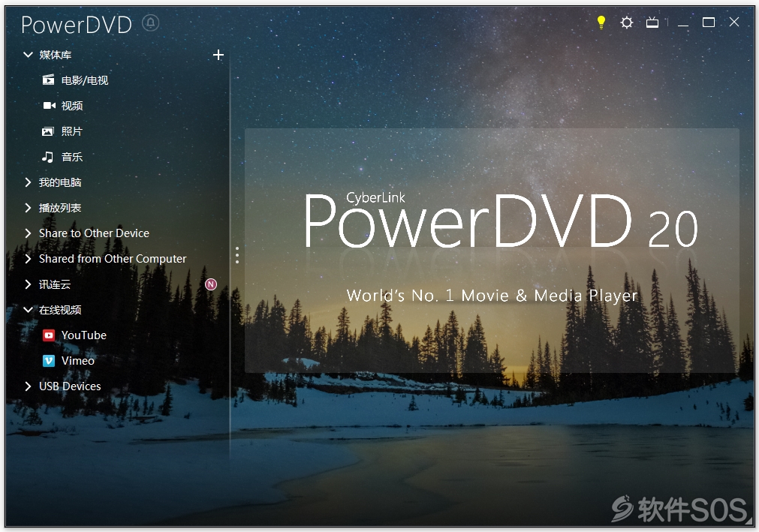Click the Shared from Other Computer label

point(113,259)
